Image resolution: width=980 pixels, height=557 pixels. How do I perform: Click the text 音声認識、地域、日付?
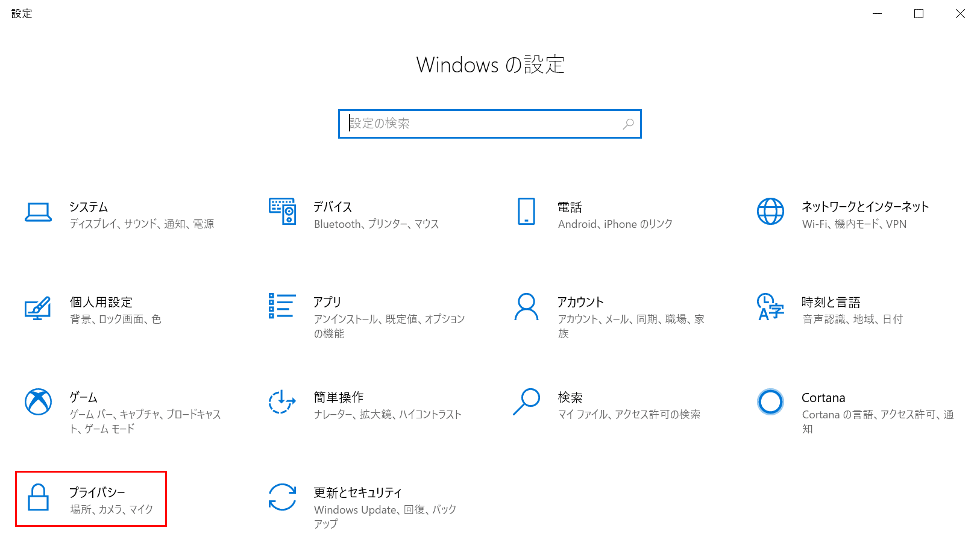(853, 319)
